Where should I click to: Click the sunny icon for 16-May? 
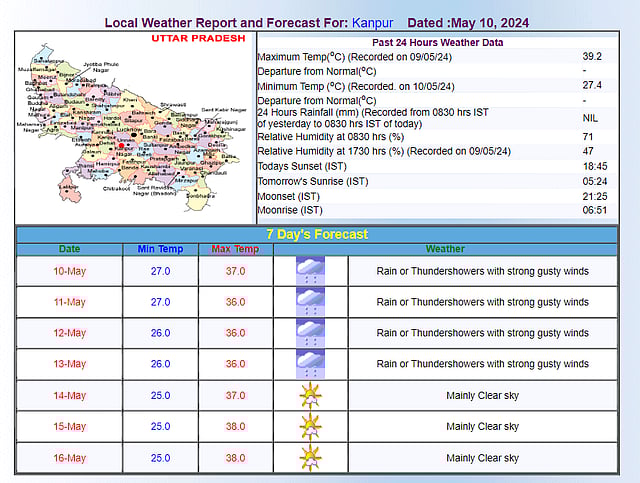(311, 457)
